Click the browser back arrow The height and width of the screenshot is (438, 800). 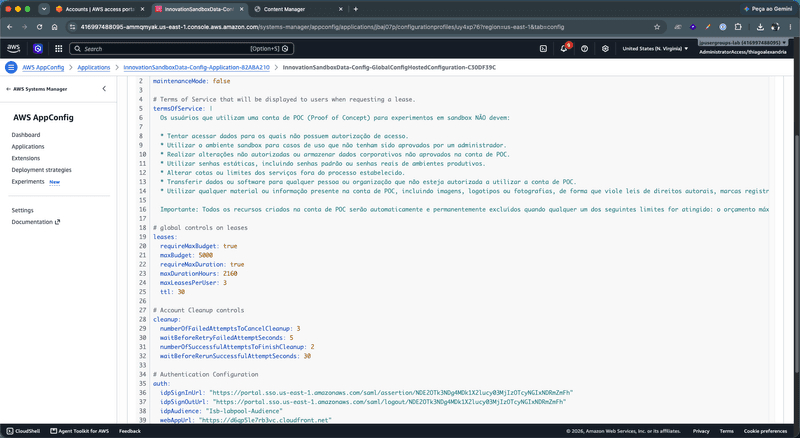(x=10, y=27)
